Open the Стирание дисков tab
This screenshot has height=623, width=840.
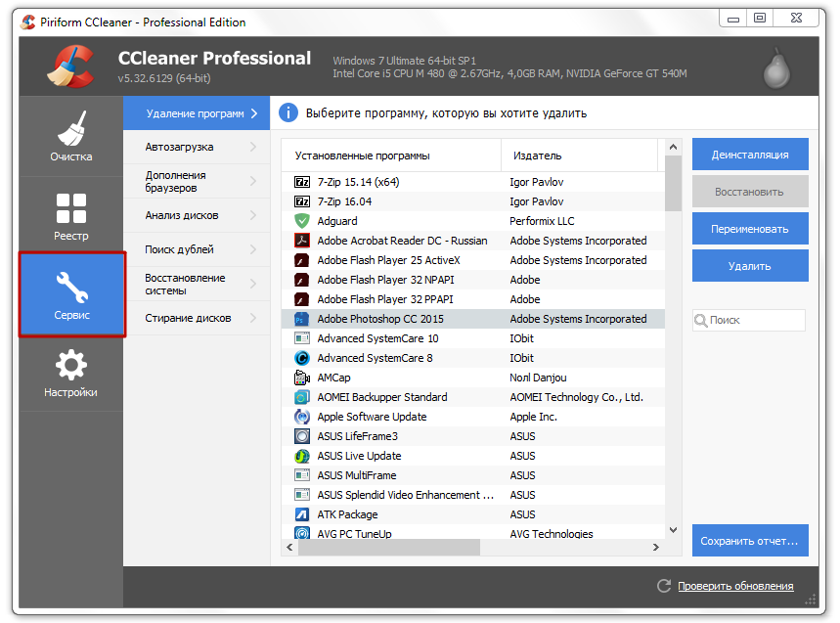pos(197,318)
